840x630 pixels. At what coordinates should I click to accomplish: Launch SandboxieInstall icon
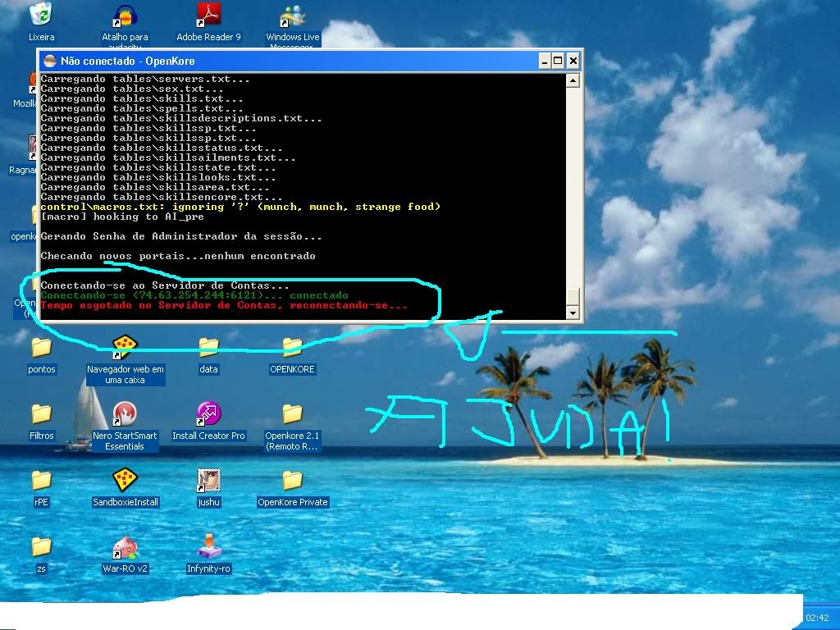(125, 481)
